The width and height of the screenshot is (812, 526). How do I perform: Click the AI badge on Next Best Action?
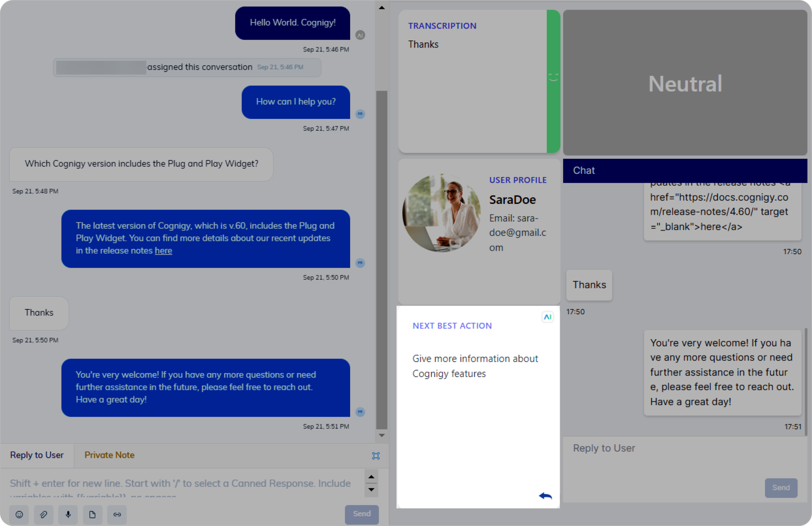(547, 317)
